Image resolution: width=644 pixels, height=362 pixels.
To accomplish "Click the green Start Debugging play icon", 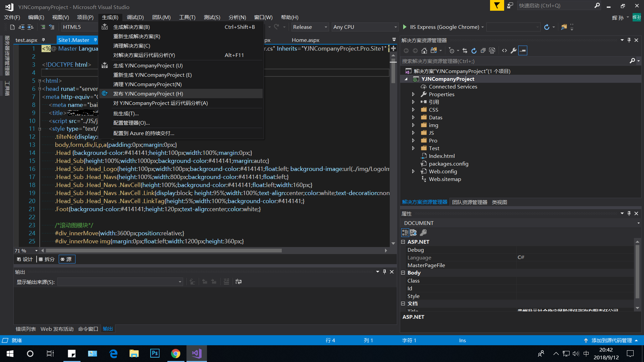I will pos(405,27).
